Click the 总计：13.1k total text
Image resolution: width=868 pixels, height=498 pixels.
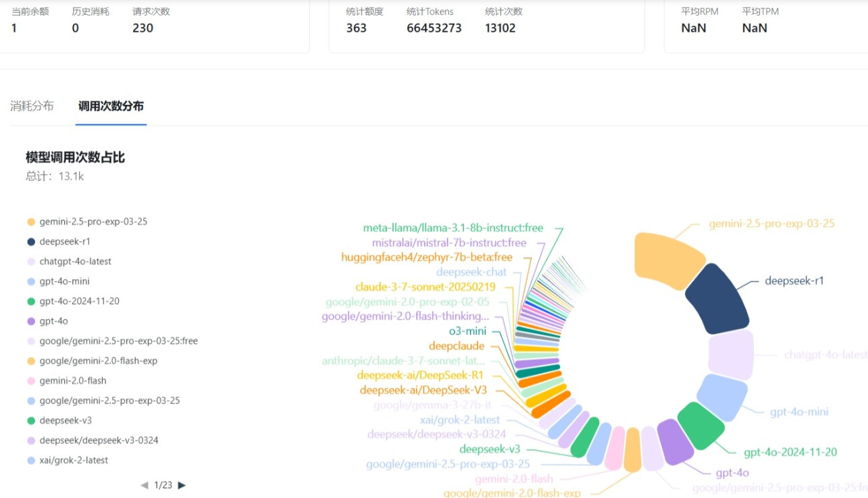(55, 176)
